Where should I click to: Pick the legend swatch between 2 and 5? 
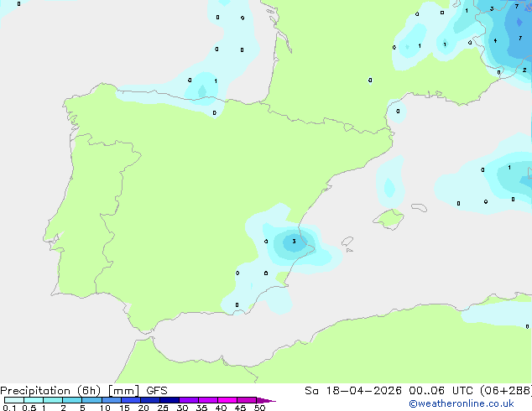click(72, 400)
